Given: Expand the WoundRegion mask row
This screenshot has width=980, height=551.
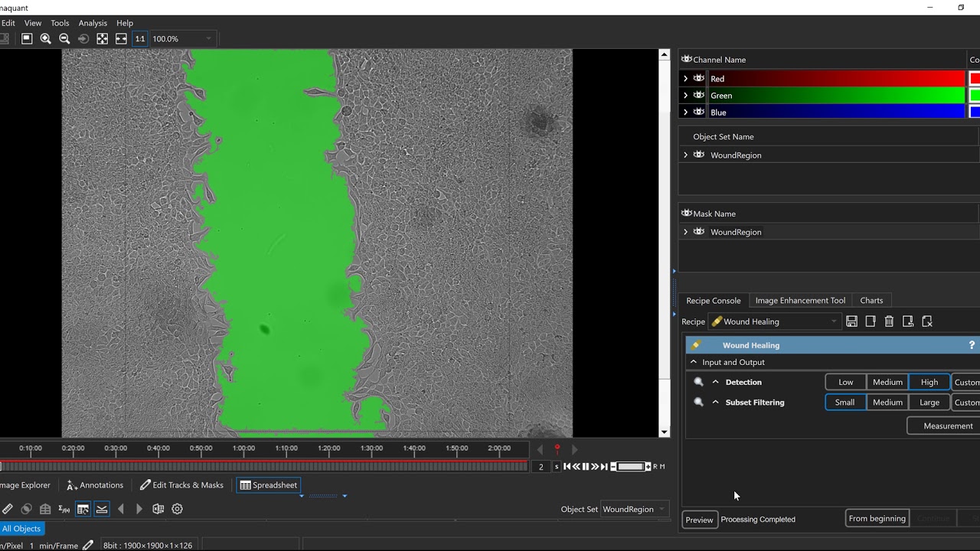Looking at the screenshot, I should click(685, 231).
